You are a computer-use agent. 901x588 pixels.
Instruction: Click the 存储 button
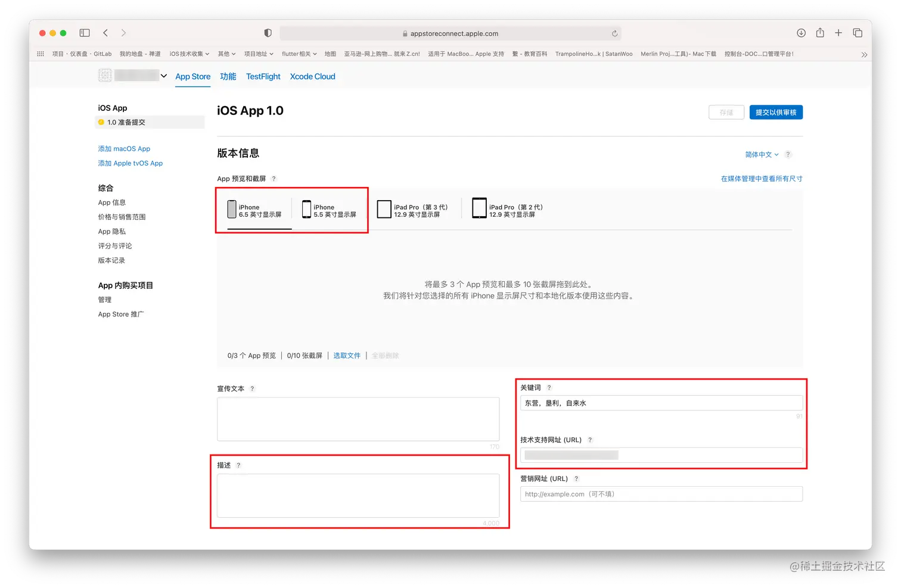click(726, 112)
